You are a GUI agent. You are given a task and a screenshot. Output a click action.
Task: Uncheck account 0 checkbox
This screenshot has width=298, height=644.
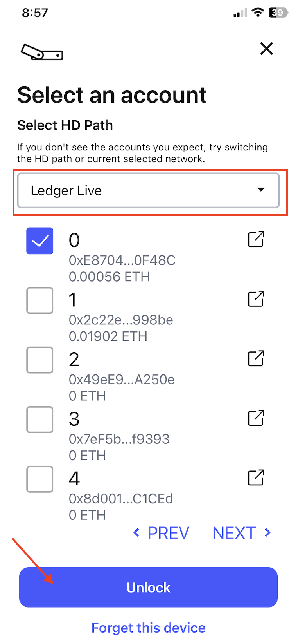pos(40,241)
